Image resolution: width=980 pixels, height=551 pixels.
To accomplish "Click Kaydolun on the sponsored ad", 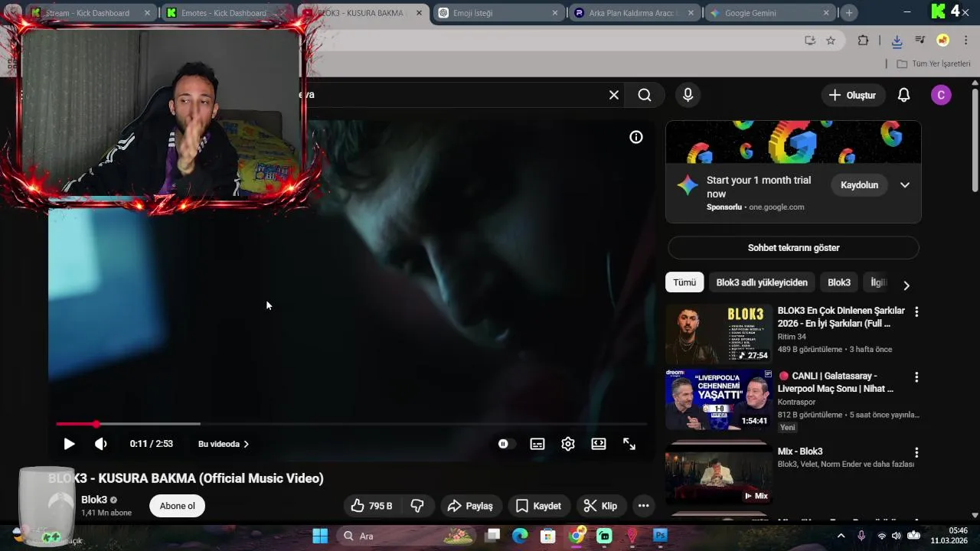I will pyautogui.click(x=859, y=185).
